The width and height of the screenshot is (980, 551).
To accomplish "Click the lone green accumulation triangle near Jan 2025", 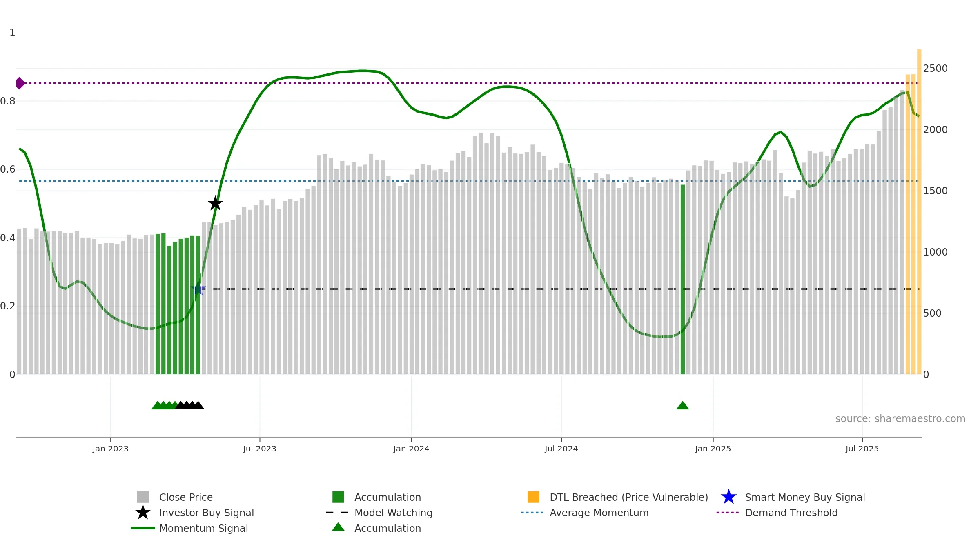I will [x=683, y=405].
